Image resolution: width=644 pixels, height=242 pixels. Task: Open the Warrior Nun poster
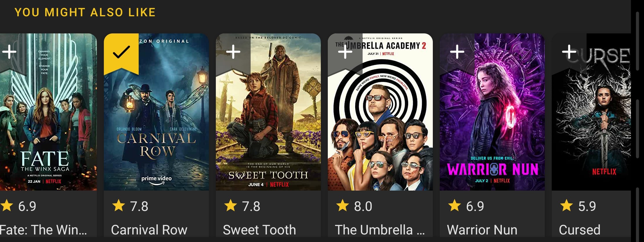pos(492,122)
